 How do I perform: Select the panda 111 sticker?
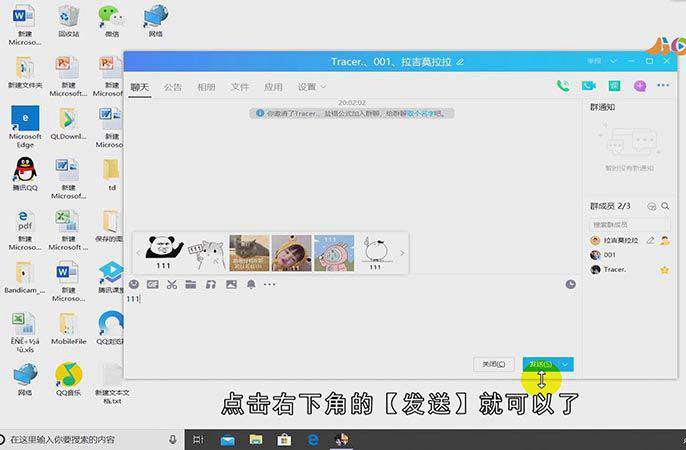point(164,253)
